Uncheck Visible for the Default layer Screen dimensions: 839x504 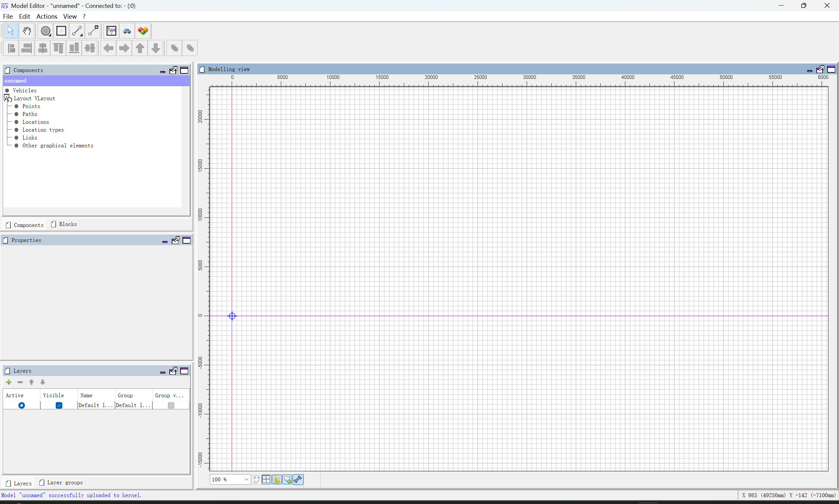[59, 405]
